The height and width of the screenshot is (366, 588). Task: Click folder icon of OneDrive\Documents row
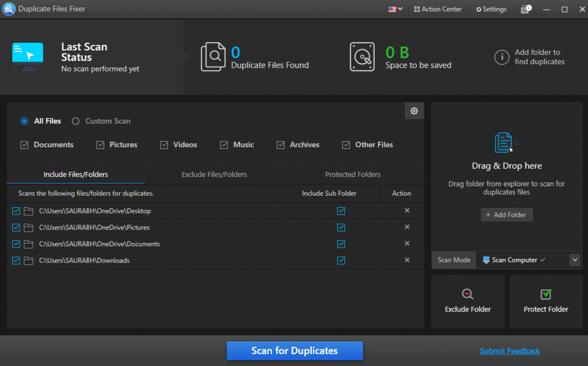[28, 244]
